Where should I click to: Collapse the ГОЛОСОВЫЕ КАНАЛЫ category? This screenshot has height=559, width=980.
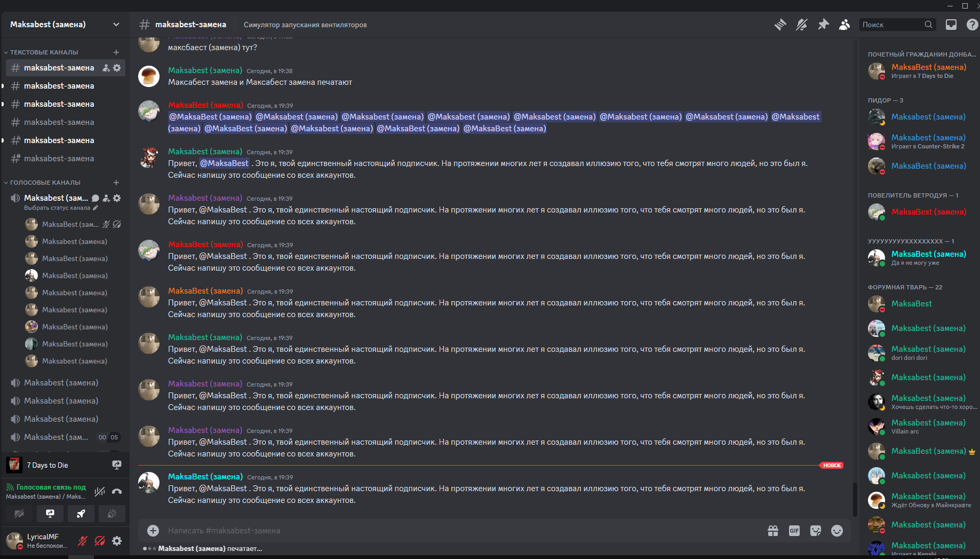[x=45, y=183]
